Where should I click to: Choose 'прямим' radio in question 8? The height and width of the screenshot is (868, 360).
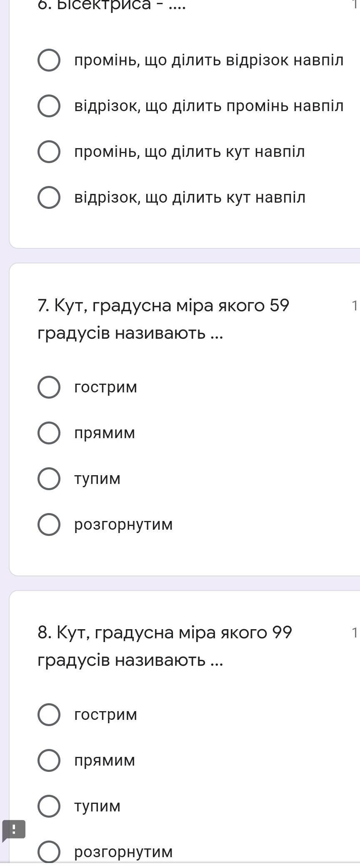(x=49, y=760)
